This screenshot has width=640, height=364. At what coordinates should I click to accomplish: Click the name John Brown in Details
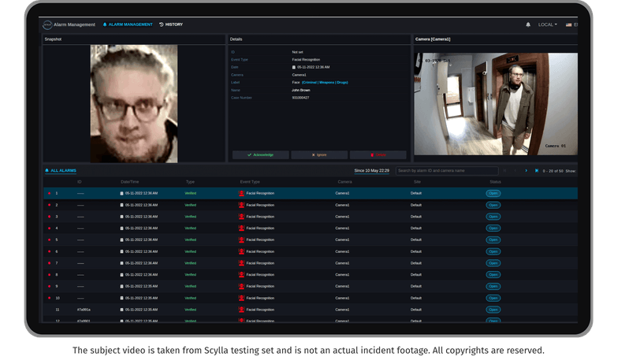point(301,90)
